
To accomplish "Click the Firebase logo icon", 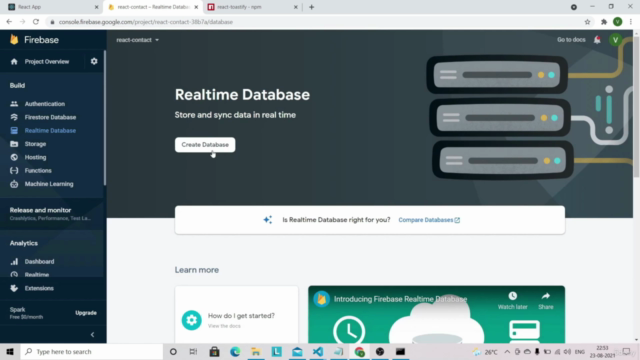I will [14, 39].
